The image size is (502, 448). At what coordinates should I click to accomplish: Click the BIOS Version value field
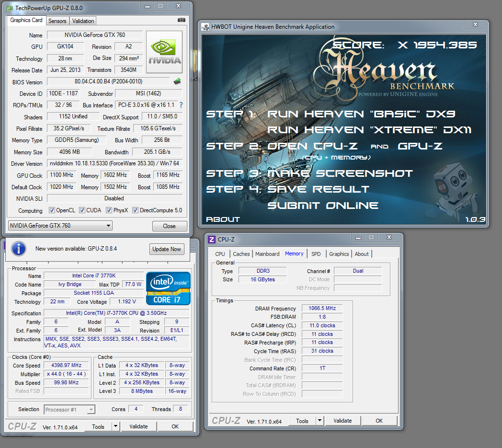click(108, 81)
